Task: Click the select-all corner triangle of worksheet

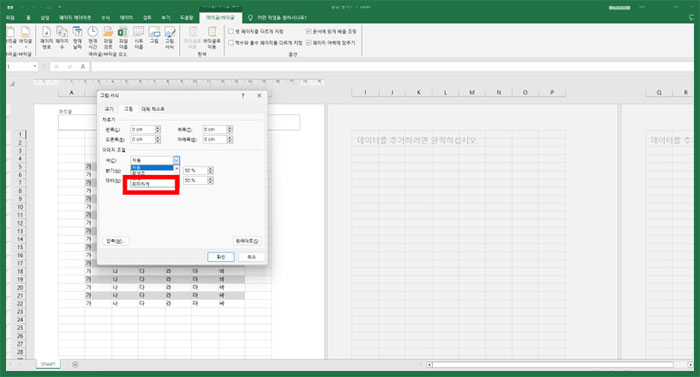Action: [12, 84]
